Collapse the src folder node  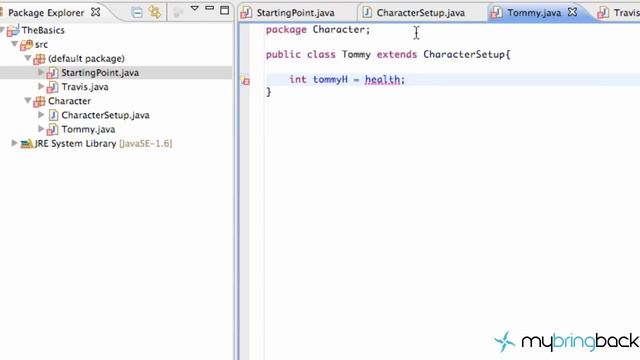tap(15, 44)
